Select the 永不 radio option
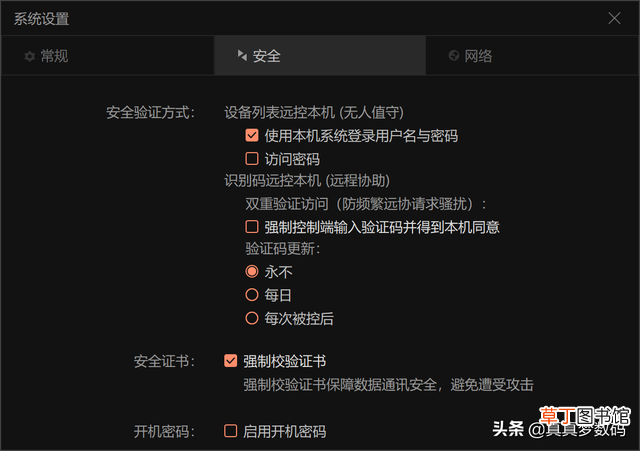Image resolution: width=640 pixels, height=451 pixels. pos(252,271)
